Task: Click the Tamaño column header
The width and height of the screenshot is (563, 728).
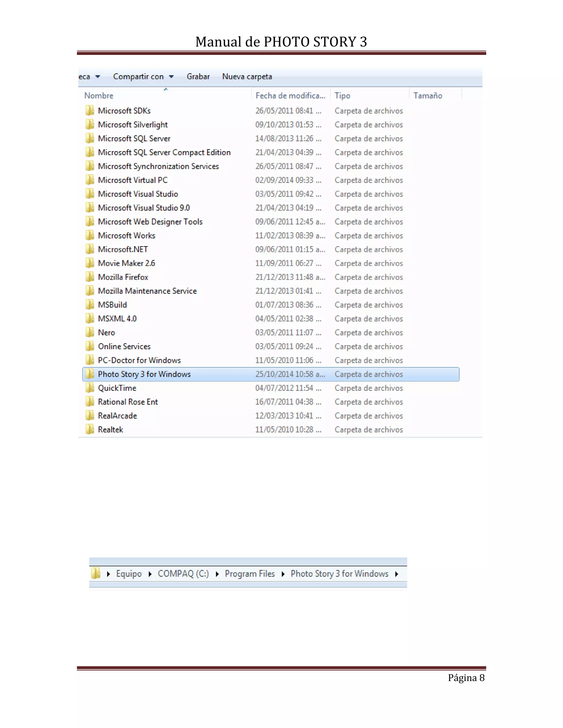Action: point(427,96)
